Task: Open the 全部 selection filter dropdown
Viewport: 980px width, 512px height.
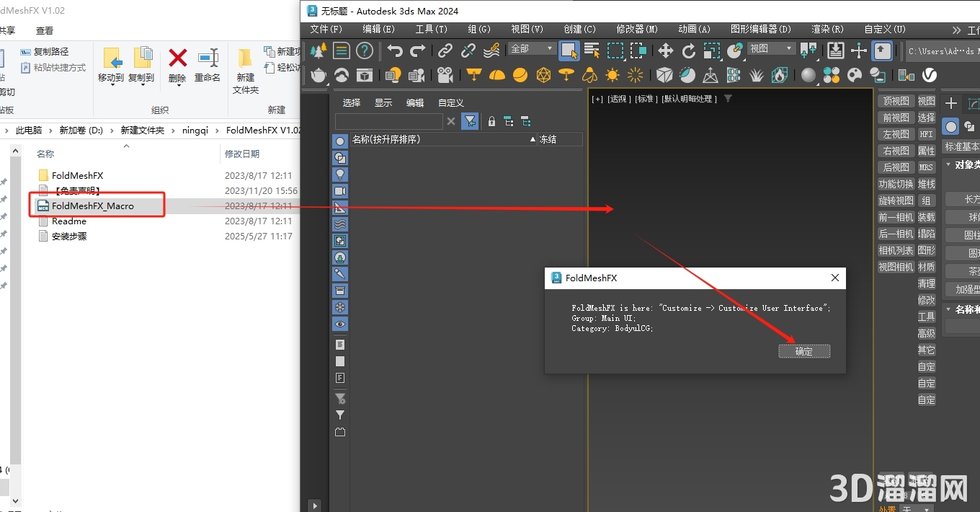Action: [532, 48]
